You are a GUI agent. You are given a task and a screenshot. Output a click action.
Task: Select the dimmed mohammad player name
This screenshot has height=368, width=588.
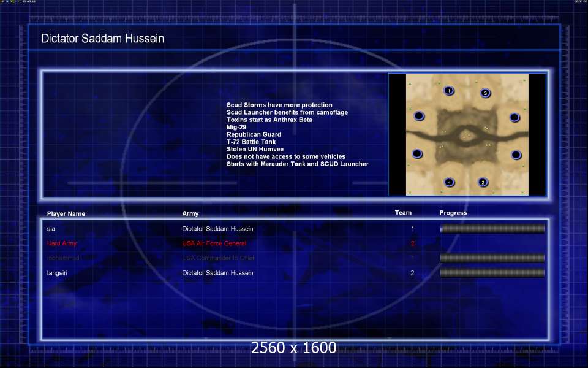pyautogui.click(x=63, y=258)
